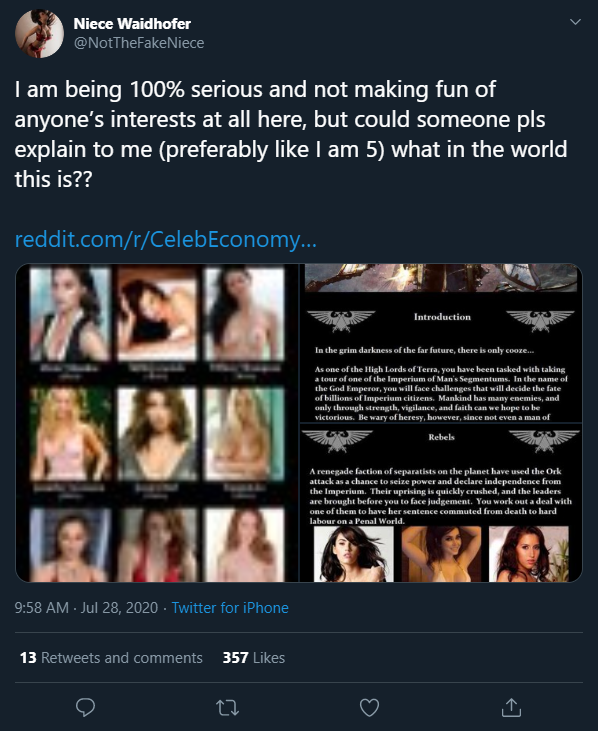Screen dimensions: 598x731
Task: Retweet this tweet using the retweet icon
Action: [x=227, y=708]
